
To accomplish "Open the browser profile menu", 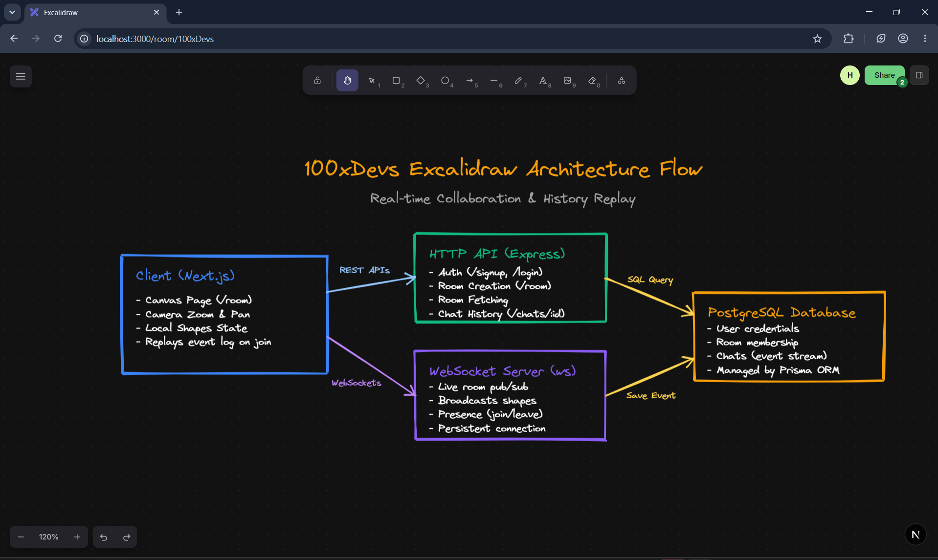I will pyautogui.click(x=903, y=39).
